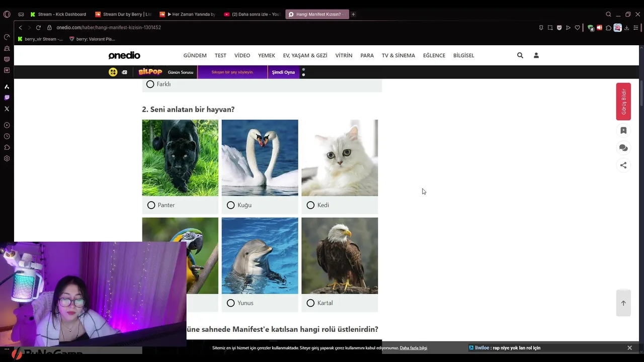Select the Kedi radio option

(310, 205)
